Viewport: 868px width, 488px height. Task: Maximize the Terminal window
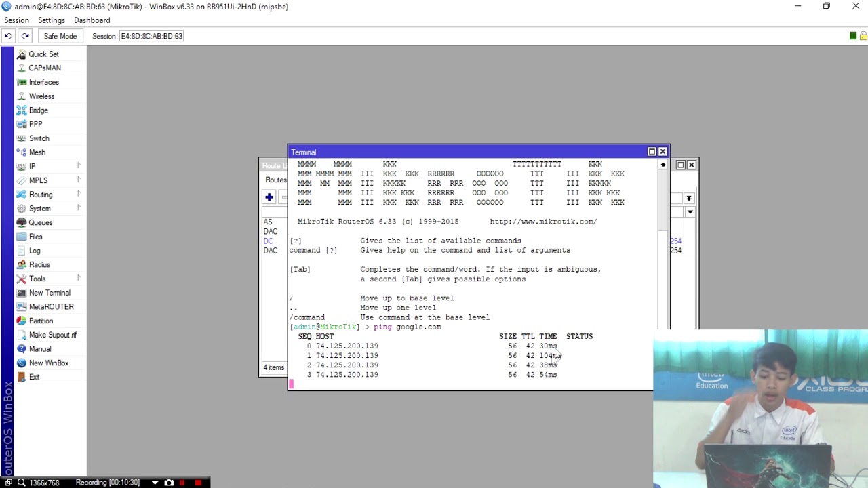(652, 152)
